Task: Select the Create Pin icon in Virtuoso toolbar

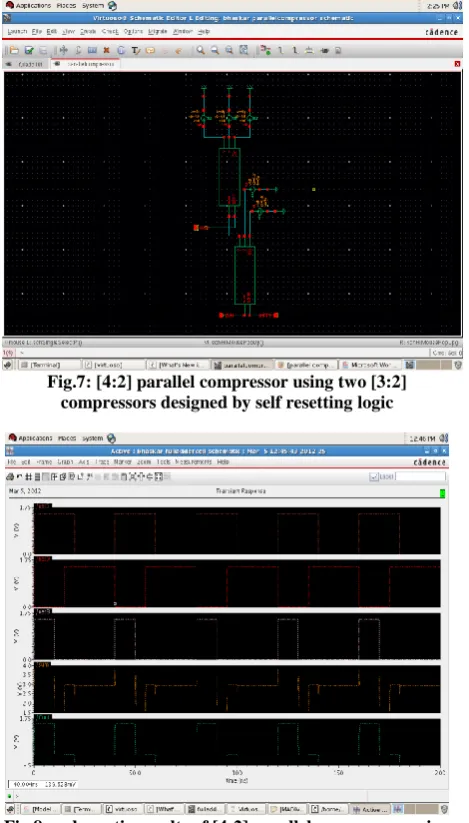Action: pos(324,50)
